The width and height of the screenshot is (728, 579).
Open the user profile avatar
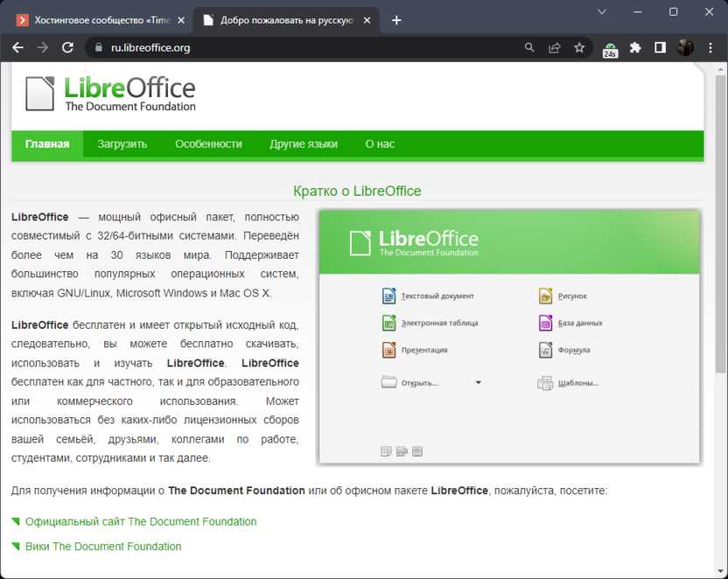(685, 47)
